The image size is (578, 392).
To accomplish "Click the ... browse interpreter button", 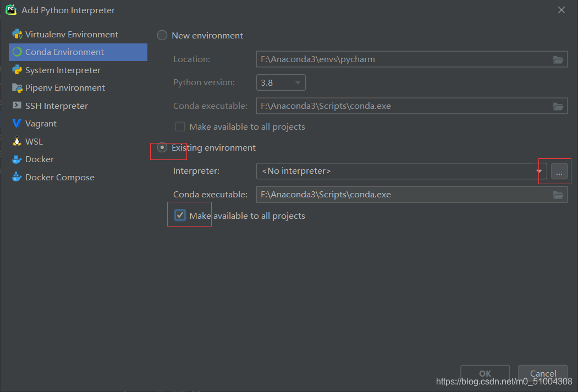I will point(559,172).
